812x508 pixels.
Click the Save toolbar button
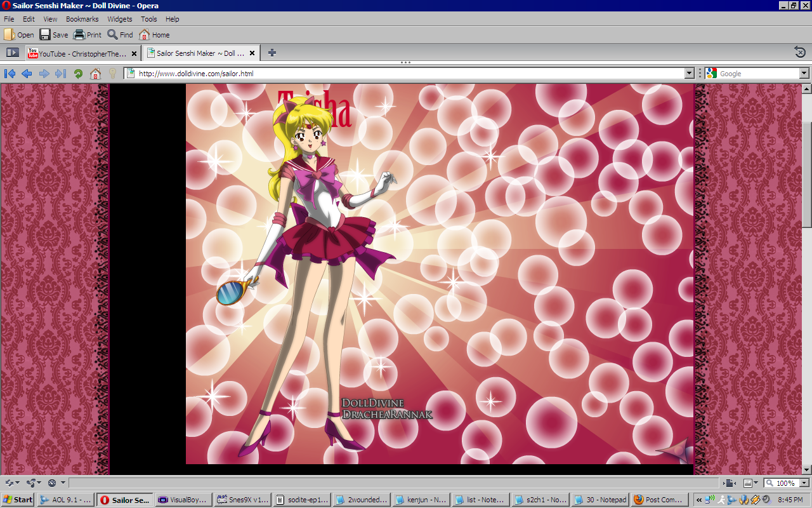[54, 35]
